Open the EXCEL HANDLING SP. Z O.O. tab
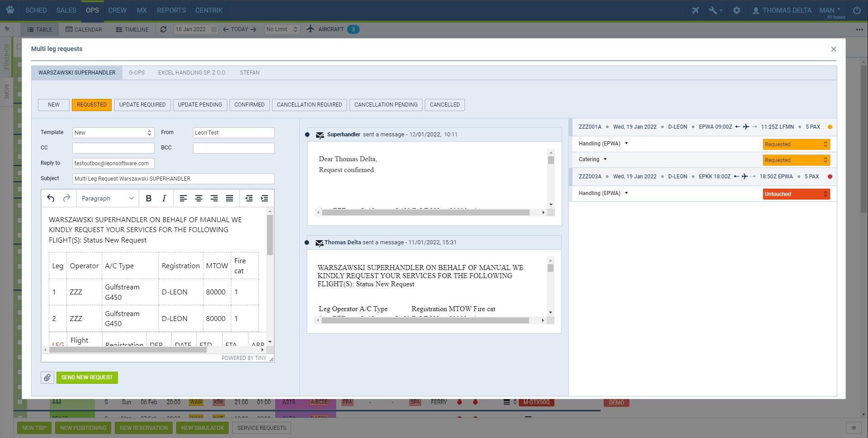 [192, 73]
